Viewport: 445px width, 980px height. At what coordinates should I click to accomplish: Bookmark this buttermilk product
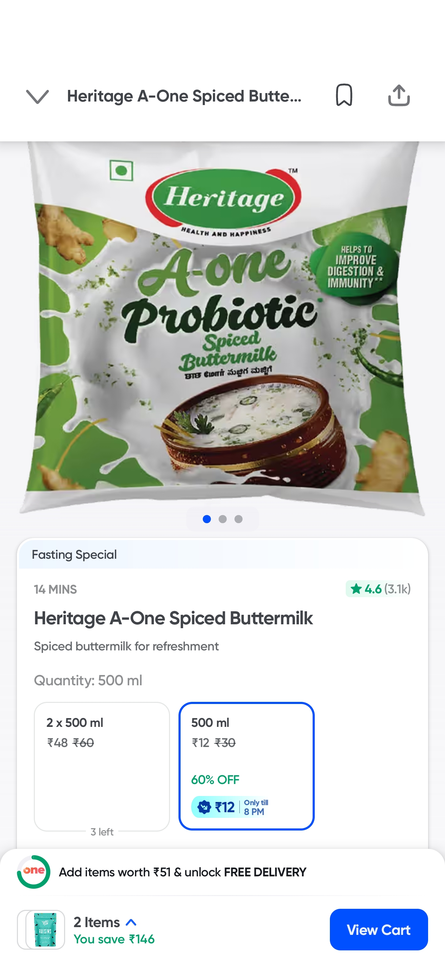click(x=344, y=95)
